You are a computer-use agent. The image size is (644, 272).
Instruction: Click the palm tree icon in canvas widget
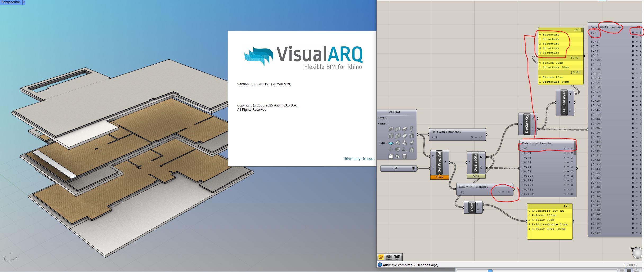(397, 257)
